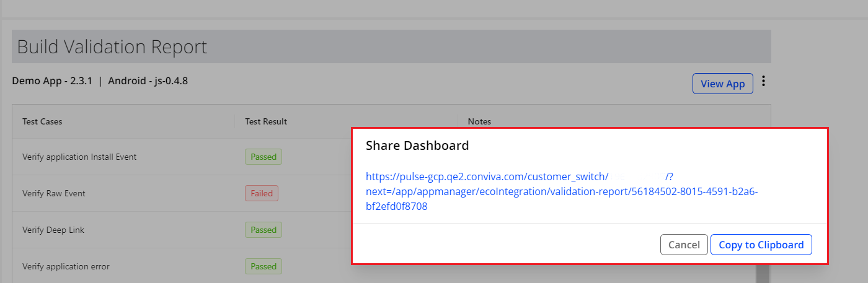This screenshot has height=283, width=868.
Task: Click the Failed badge for Raw Event
Action: click(261, 193)
